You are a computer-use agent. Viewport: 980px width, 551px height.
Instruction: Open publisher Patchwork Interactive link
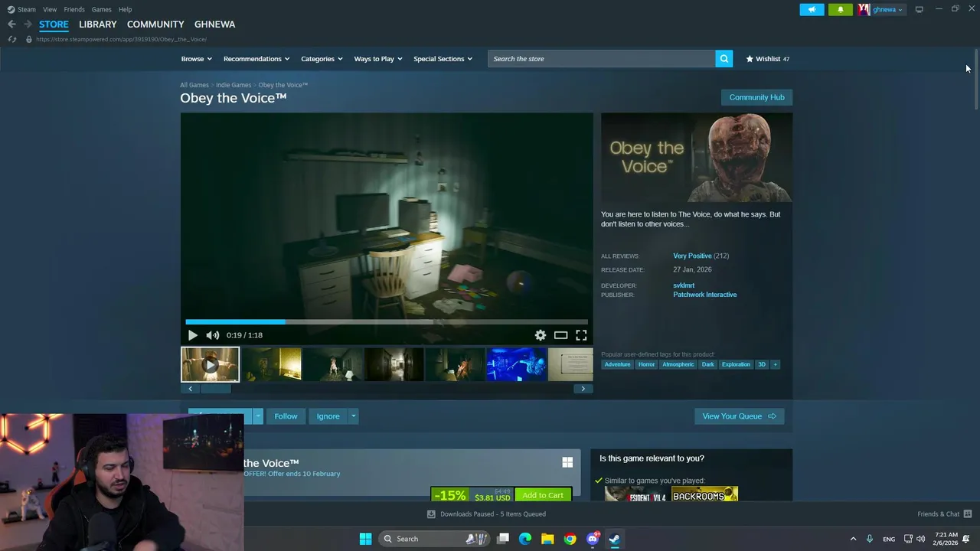pyautogui.click(x=704, y=295)
